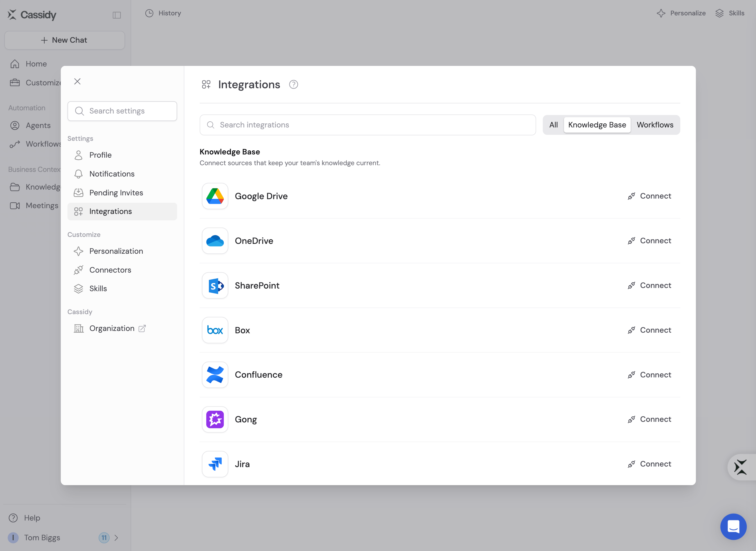Click the Help question-mark icon in sidebar
The image size is (756, 551).
[13, 518]
